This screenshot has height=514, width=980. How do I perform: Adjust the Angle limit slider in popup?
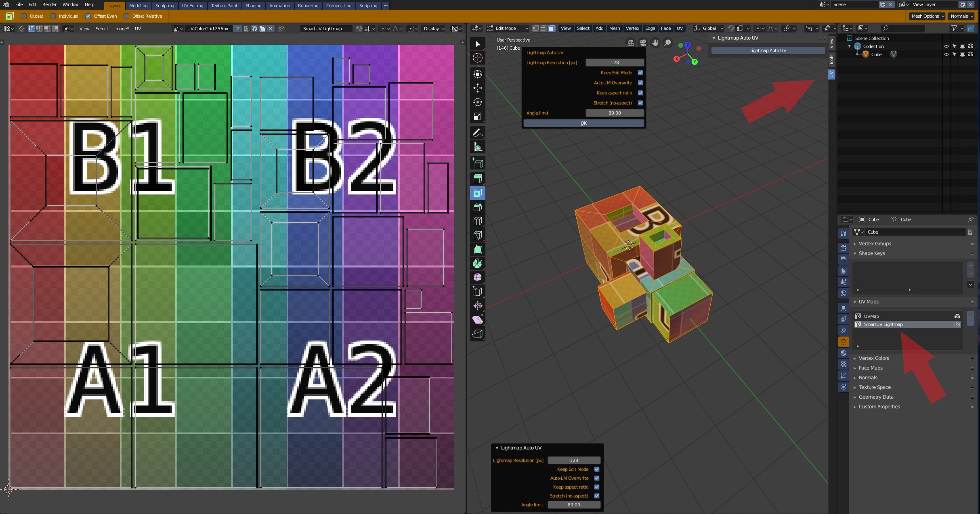(614, 113)
